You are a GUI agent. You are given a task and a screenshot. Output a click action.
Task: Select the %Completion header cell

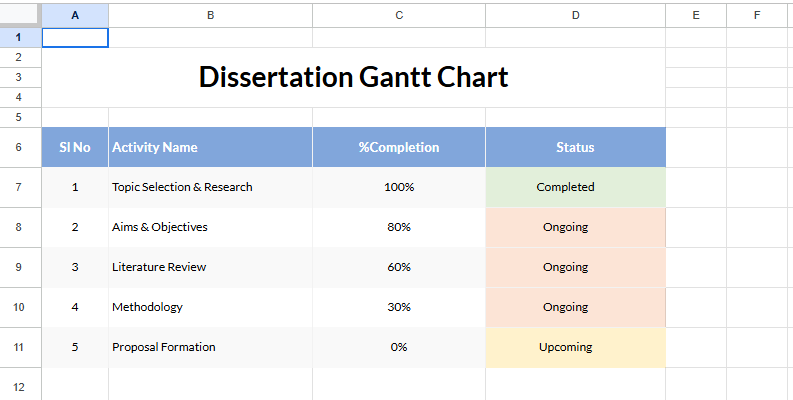tap(399, 147)
